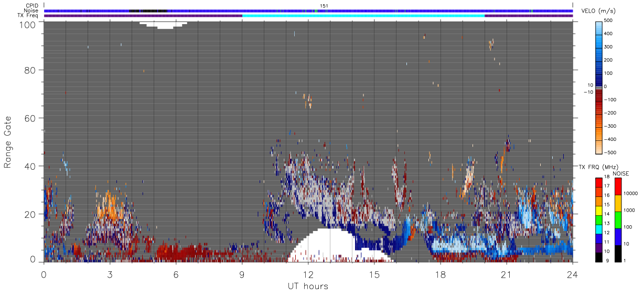The height and width of the screenshot is (297, 644).
Task: Click the cyan segment of the TX Freq bar
Action: coord(363,15)
